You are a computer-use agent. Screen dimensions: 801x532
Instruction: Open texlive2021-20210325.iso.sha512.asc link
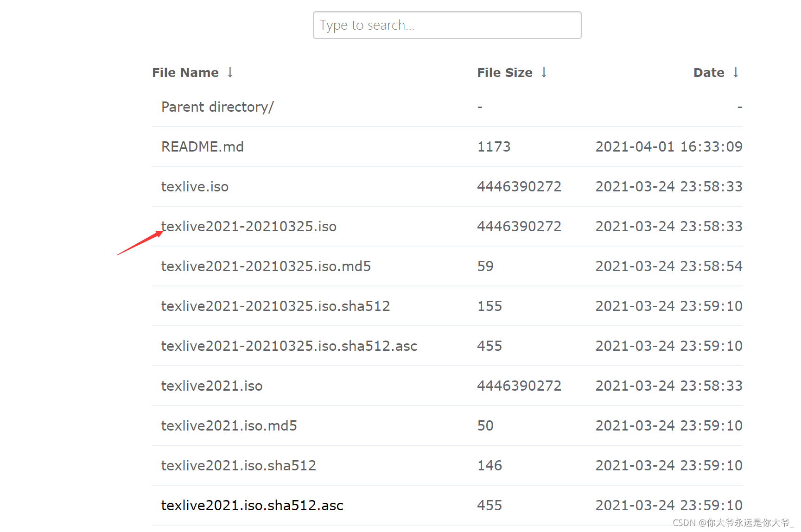pos(289,346)
